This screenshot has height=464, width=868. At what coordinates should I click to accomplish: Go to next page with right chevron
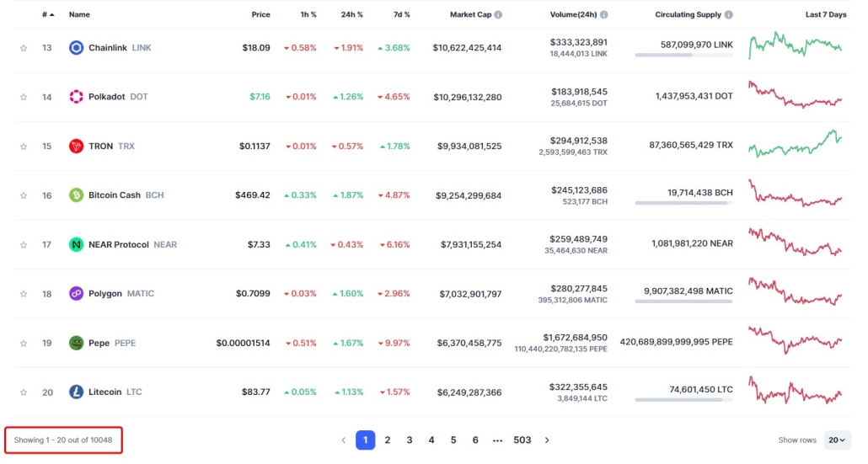547,440
